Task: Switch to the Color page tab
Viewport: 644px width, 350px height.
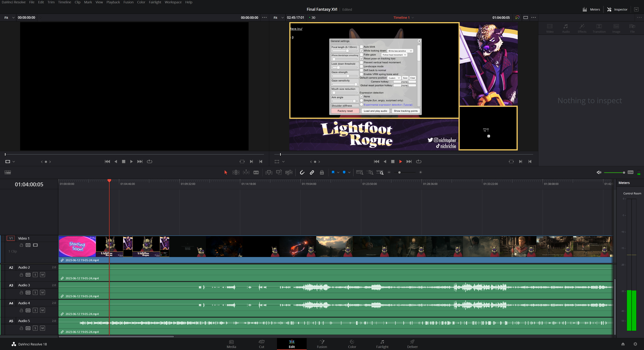Action: 352,344
